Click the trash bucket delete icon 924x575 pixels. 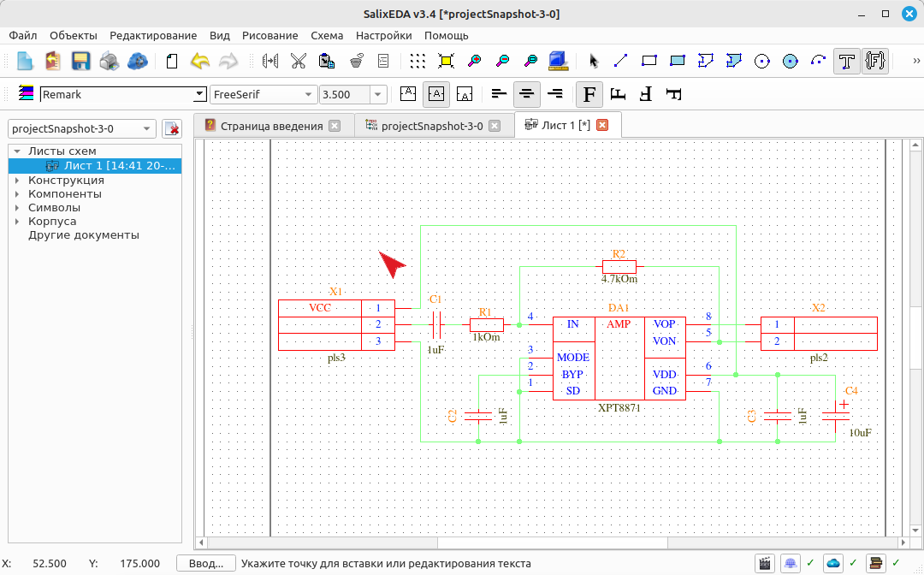click(x=355, y=61)
